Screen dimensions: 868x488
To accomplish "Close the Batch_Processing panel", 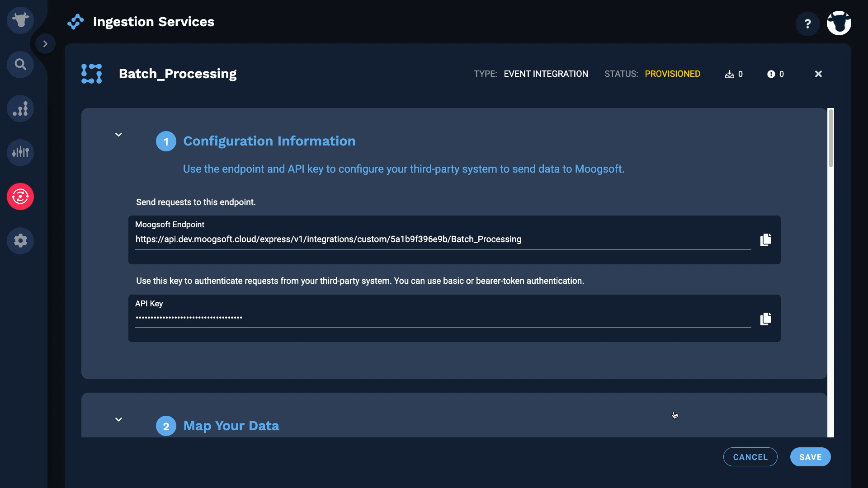I will [x=818, y=74].
